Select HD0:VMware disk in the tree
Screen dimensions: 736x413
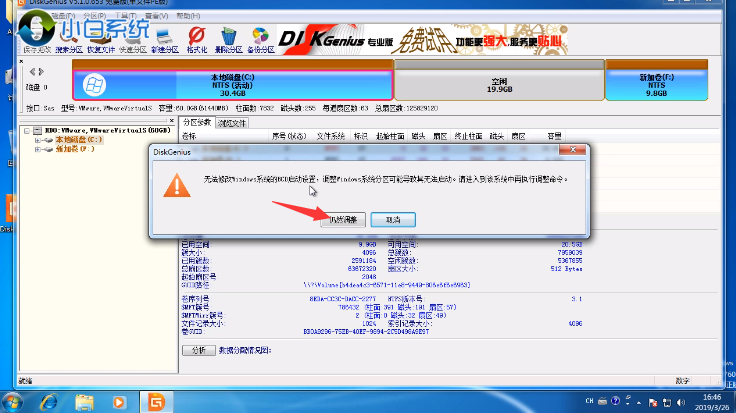107,130
